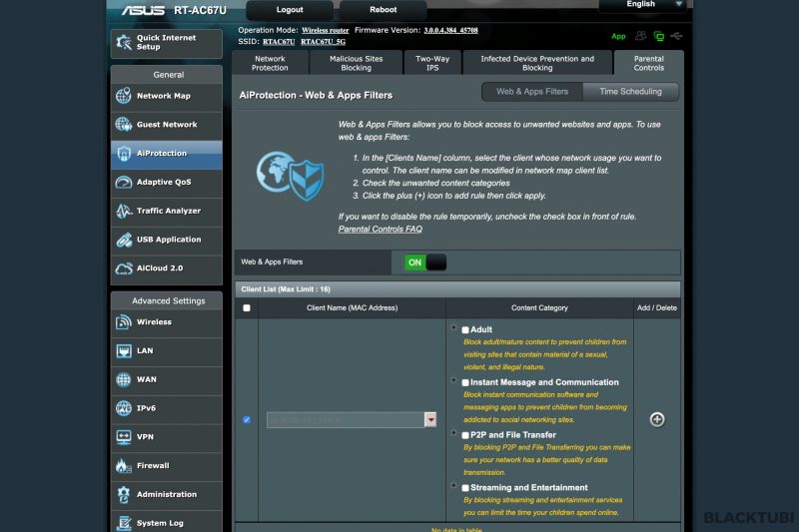Viewport: 799px width, 532px height.
Task: Click the Content Category column header
Action: 539,308
